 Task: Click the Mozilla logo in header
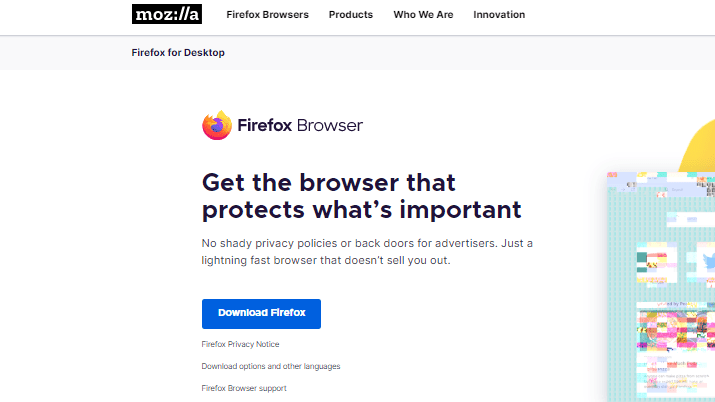167,14
